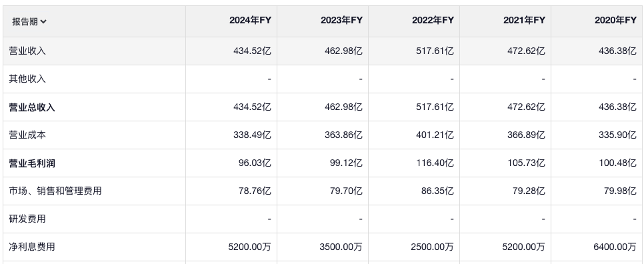644x264 pixels.
Task: Select 2024 operating cost 338.49亿
Action: (x=252, y=135)
